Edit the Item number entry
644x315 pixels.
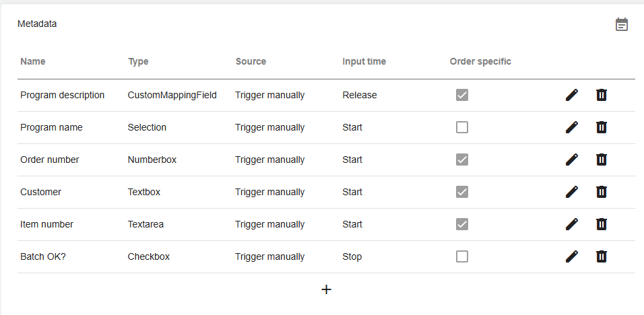tap(572, 224)
